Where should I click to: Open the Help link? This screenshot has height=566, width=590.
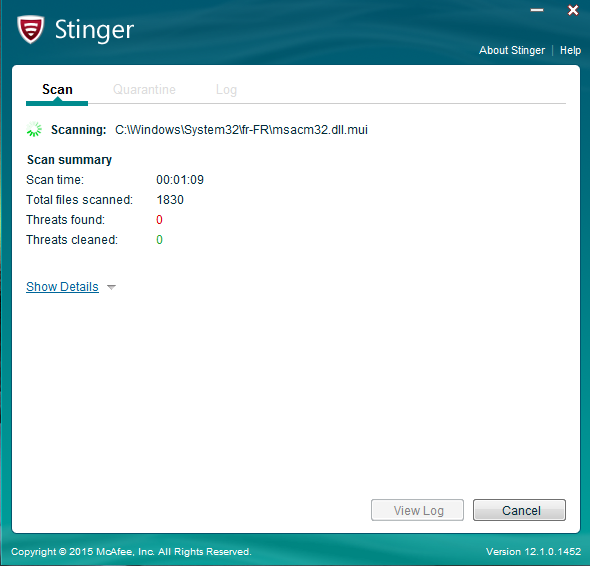coord(570,50)
